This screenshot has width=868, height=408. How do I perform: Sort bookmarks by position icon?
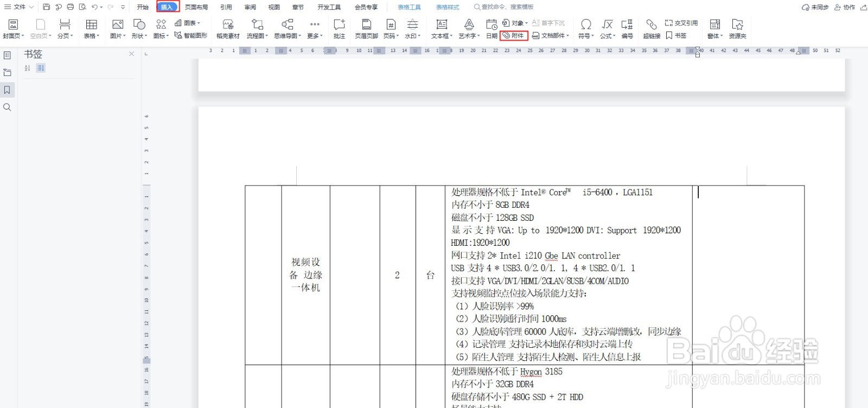[41, 68]
